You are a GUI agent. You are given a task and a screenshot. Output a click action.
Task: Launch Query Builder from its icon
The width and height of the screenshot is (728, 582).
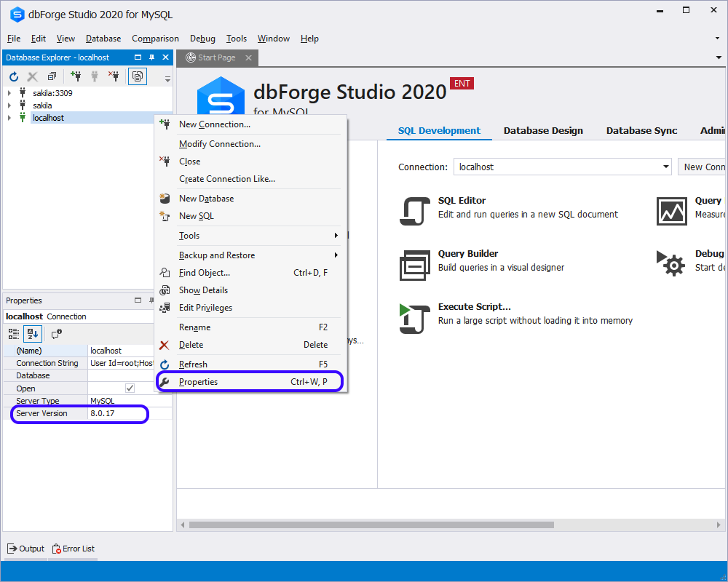(x=413, y=264)
